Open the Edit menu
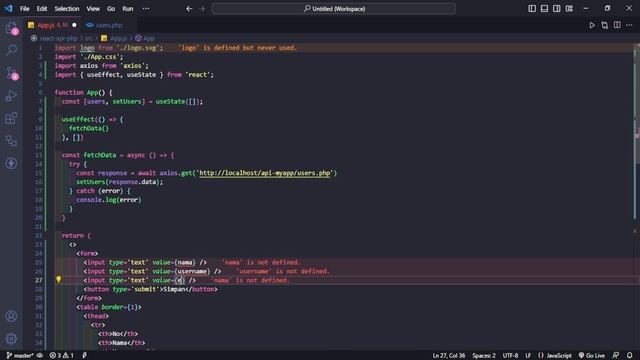640x360 pixels. 42,9
